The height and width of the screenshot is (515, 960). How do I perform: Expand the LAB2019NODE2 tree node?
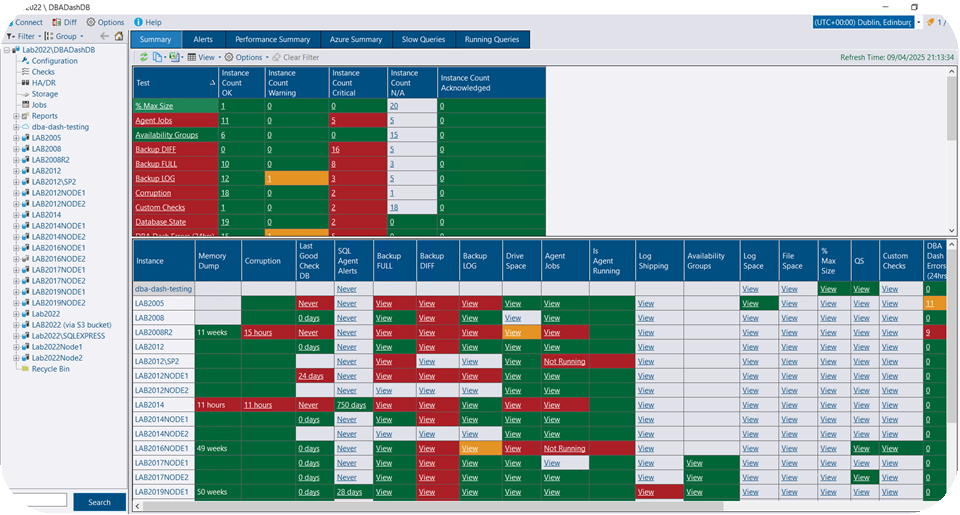pyautogui.click(x=16, y=303)
